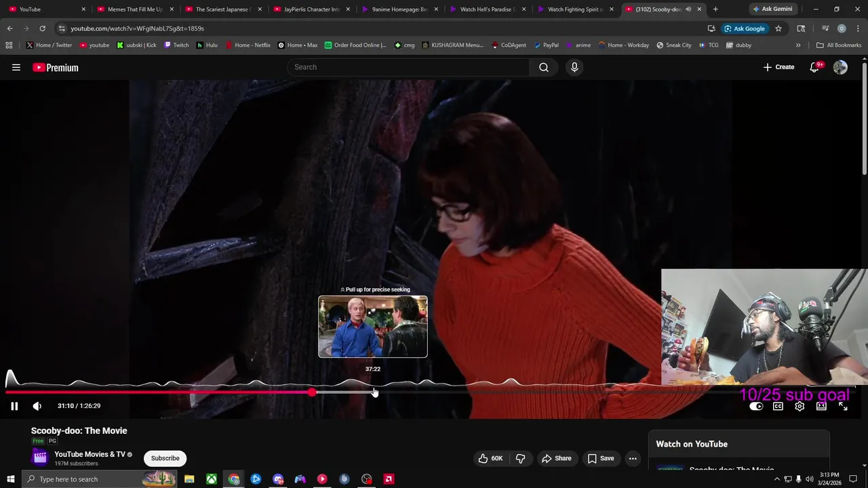Click the seek preview thumbnail
The width and height of the screenshot is (868, 488).
click(x=373, y=327)
